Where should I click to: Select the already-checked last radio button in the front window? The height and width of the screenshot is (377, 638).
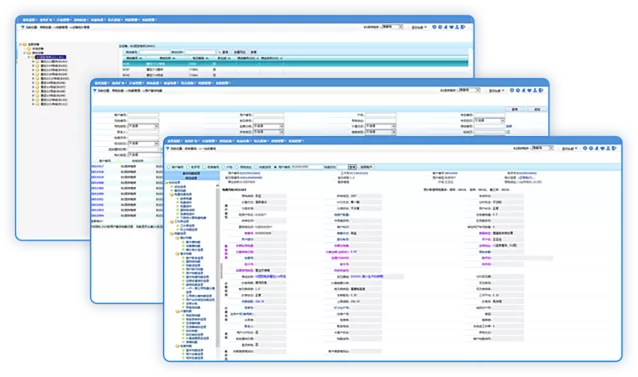(275, 167)
